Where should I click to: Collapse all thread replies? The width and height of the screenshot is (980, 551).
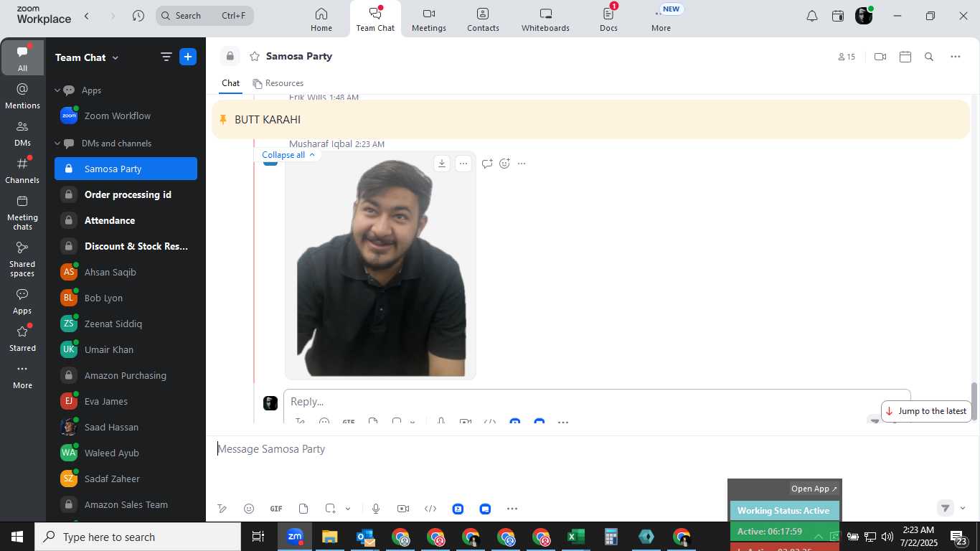coord(288,155)
